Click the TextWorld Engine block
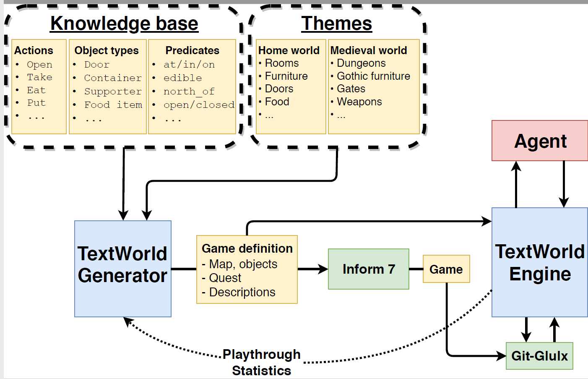Screen dimensions: 588x379 click(540, 262)
